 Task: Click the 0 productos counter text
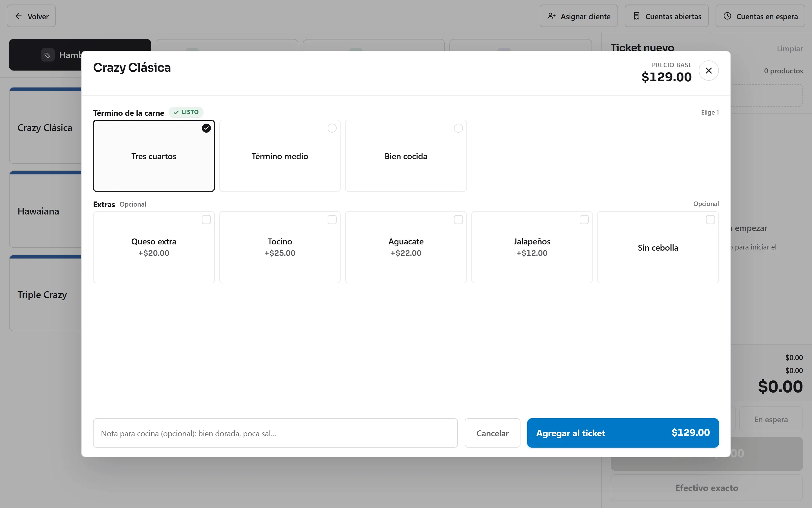(783, 71)
